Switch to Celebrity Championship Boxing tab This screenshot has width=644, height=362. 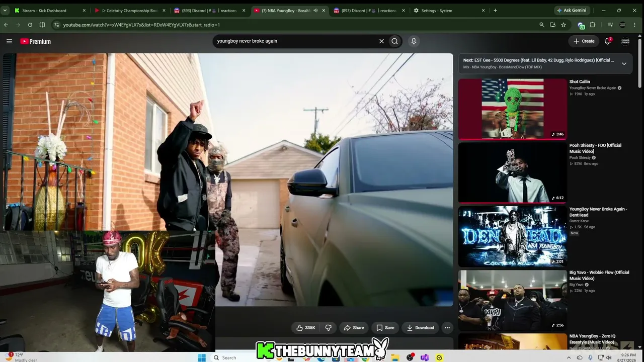(x=130, y=11)
